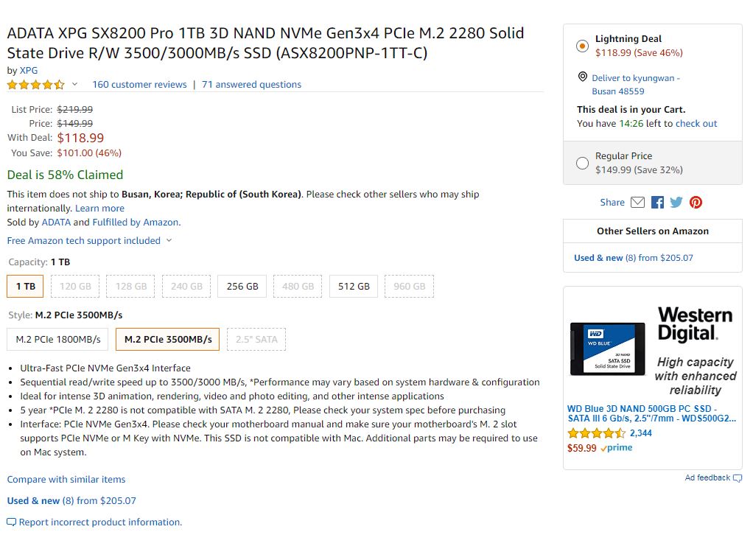
Task: Pin this product on Pinterest
Action: point(696,203)
